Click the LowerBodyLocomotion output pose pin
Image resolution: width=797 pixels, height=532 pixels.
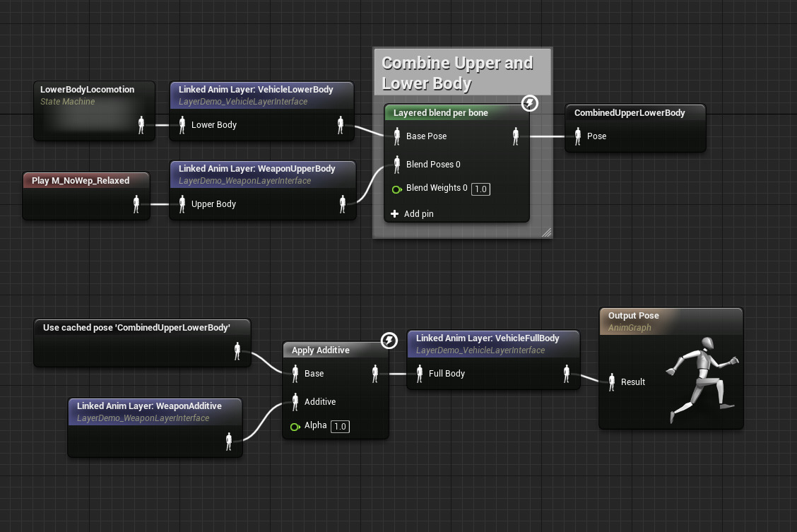click(141, 125)
